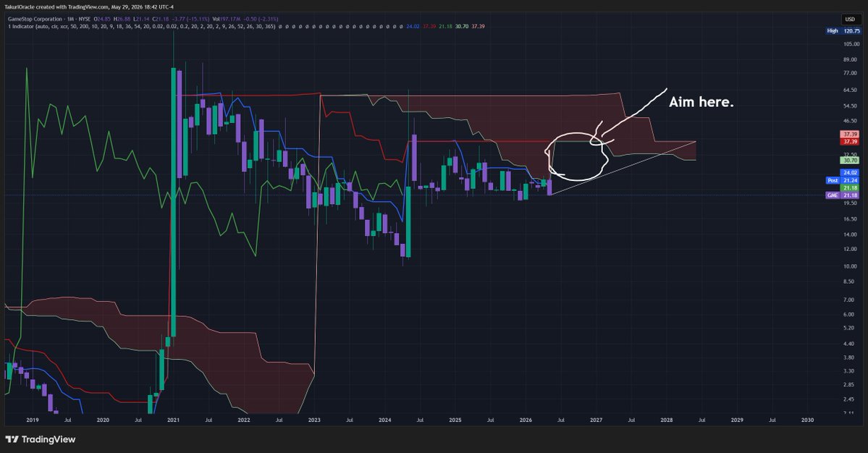Click 64.50 on the price scale
The image size is (868, 453).
click(851, 90)
